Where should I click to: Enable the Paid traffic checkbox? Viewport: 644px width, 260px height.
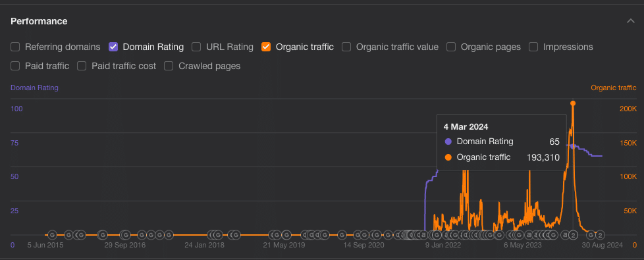click(15, 66)
